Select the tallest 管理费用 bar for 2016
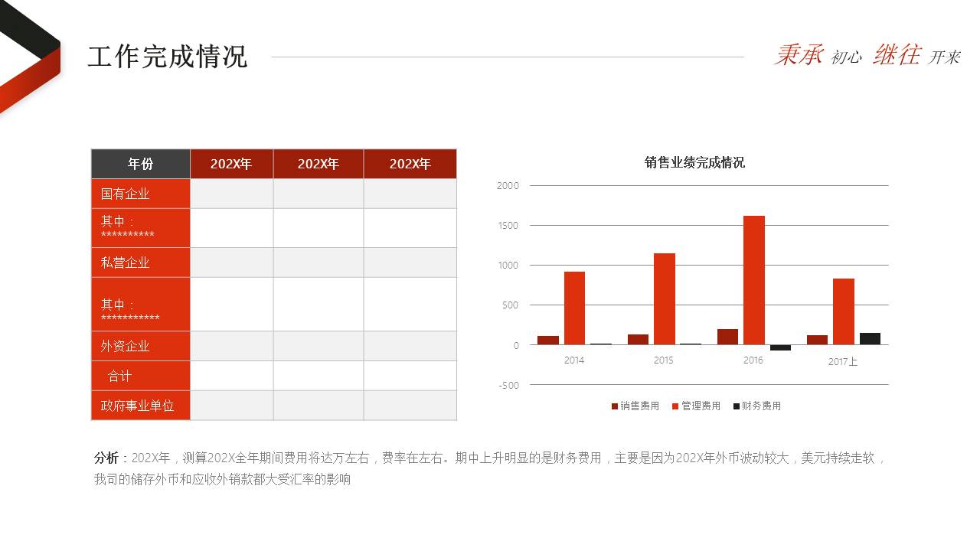The image size is (980, 551). tap(753, 280)
